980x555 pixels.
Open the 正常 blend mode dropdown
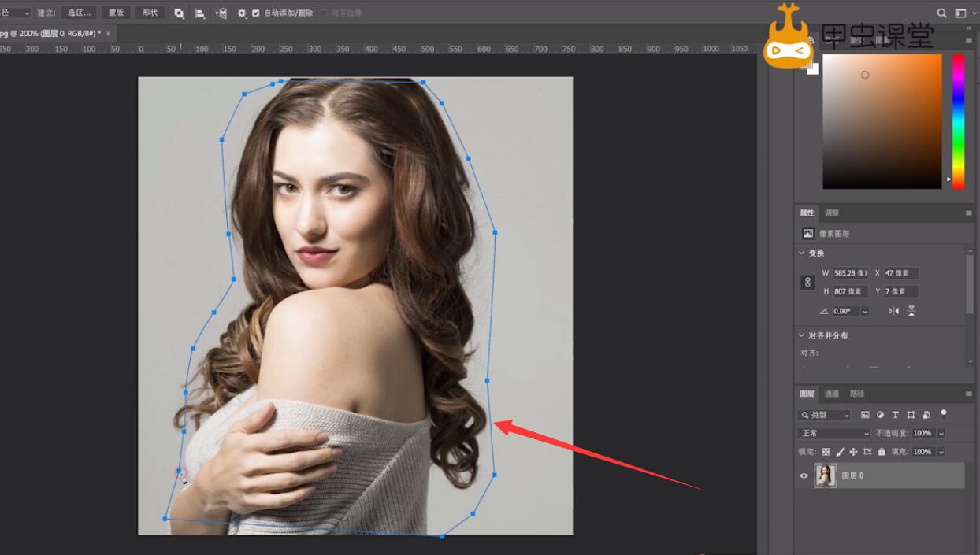[833, 433]
